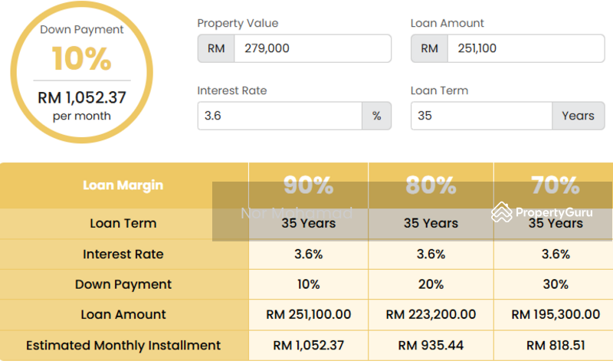This screenshot has width=613, height=364.
Task: Click the Loan Term input field
Action: 481,116
